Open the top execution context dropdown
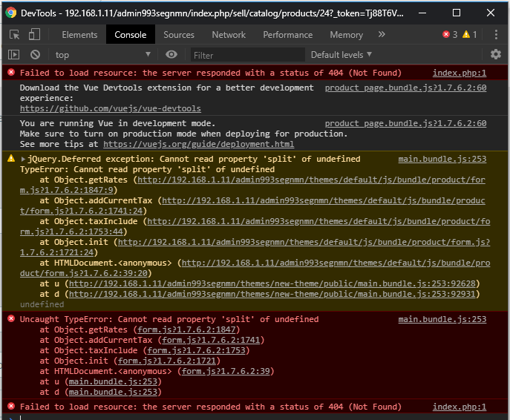The width and height of the screenshot is (510, 420). (x=102, y=55)
